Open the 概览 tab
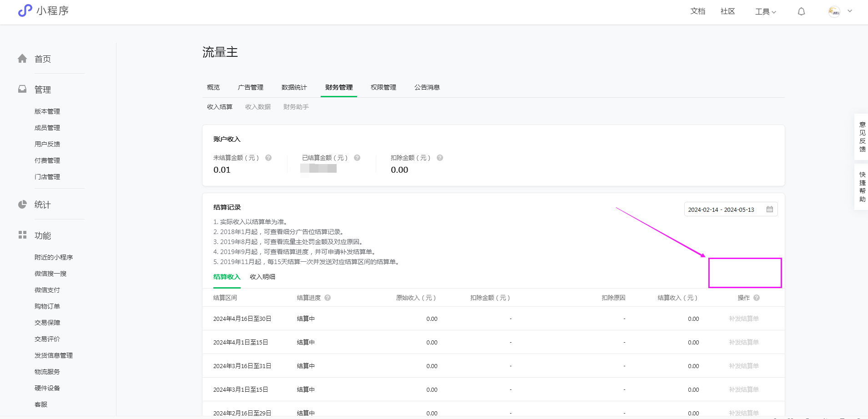This screenshot has width=868, height=419. point(213,87)
